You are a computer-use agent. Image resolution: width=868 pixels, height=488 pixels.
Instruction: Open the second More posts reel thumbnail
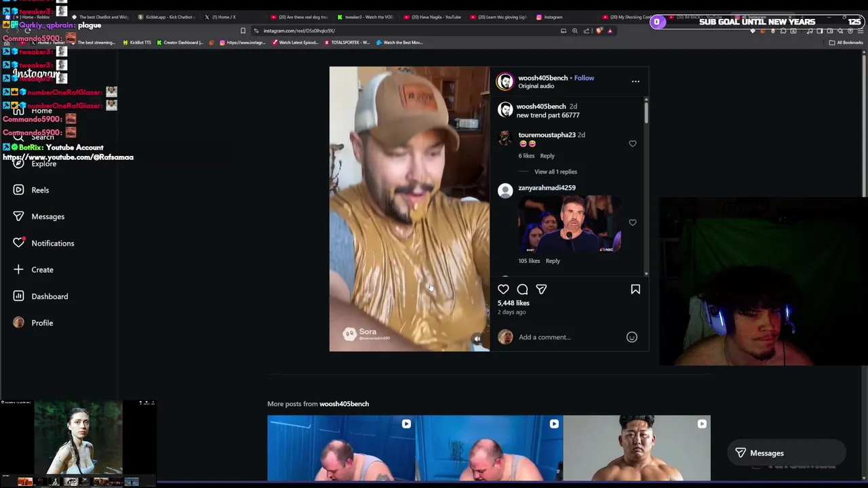click(x=489, y=449)
